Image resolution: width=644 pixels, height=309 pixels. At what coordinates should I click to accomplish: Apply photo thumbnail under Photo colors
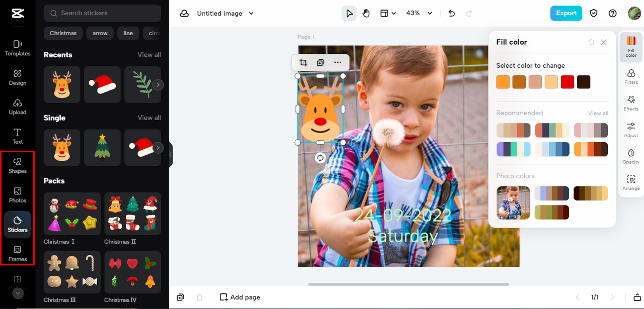(513, 203)
